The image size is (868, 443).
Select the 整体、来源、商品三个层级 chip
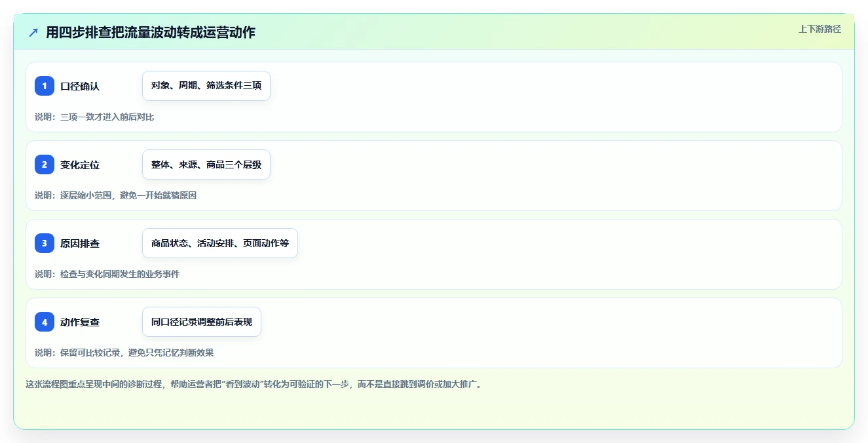point(206,164)
